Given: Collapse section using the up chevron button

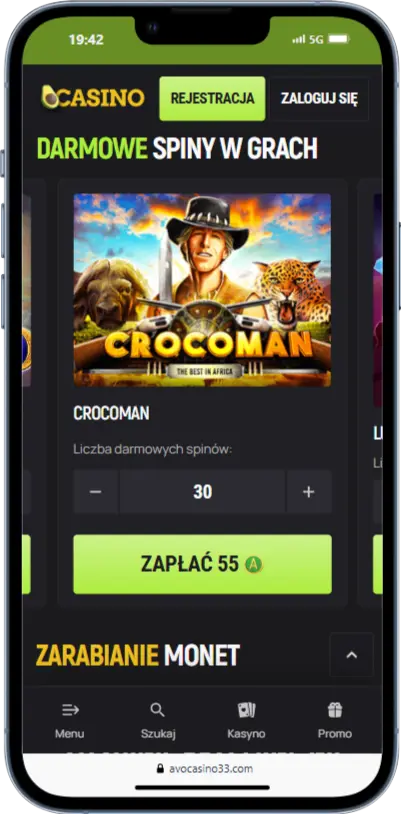Looking at the screenshot, I should pyautogui.click(x=352, y=655).
